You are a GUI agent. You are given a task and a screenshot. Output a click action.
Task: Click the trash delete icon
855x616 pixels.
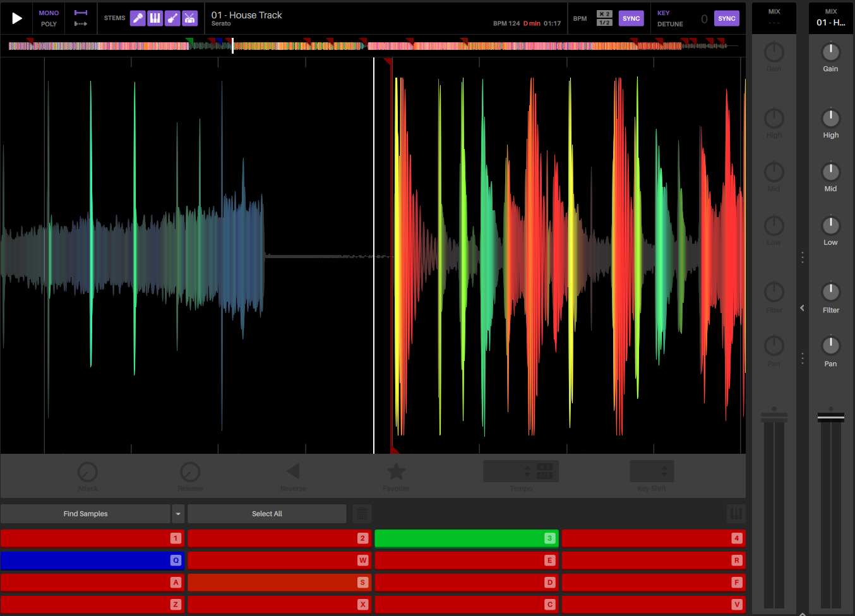click(x=362, y=514)
